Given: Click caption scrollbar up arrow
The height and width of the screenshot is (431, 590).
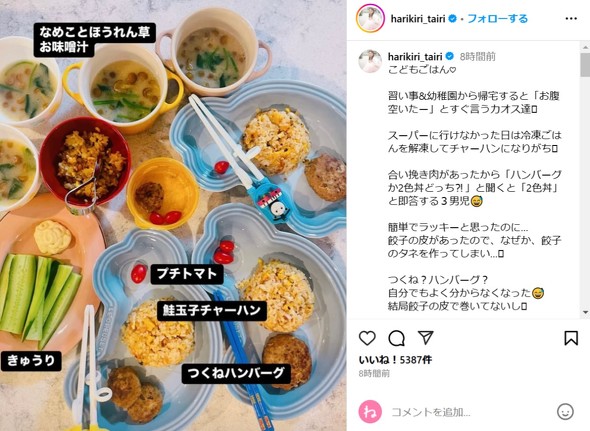Looking at the screenshot, I should coord(585,48).
